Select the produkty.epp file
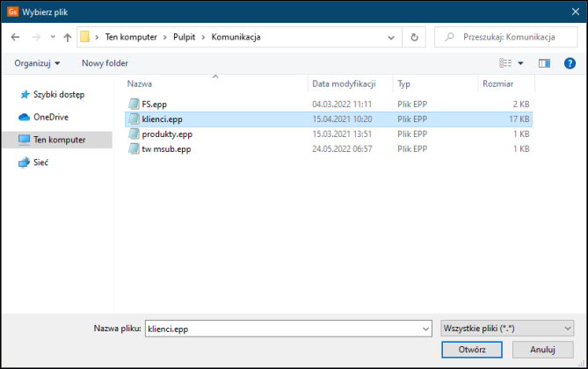Image resolution: width=588 pixels, height=369 pixels. tap(167, 134)
